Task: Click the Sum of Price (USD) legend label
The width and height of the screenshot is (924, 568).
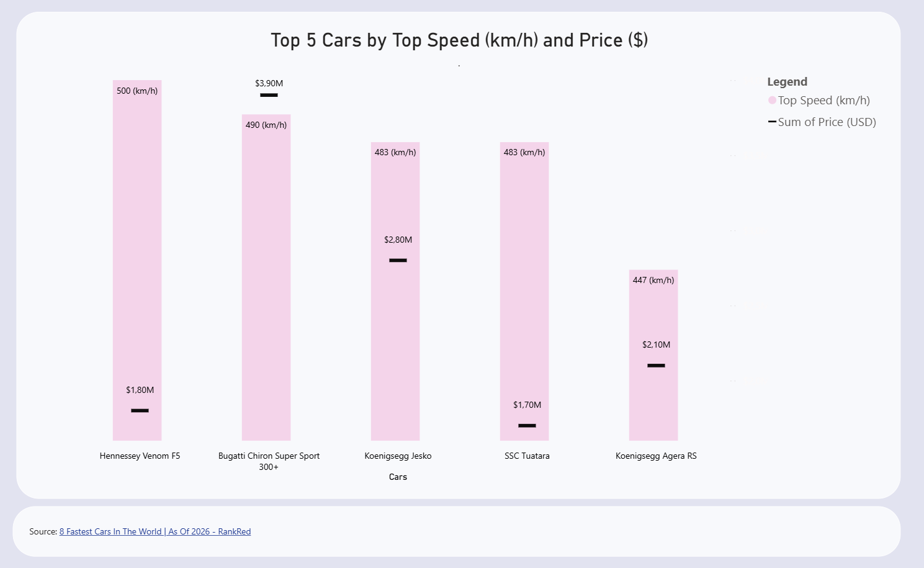Action: pos(827,122)
